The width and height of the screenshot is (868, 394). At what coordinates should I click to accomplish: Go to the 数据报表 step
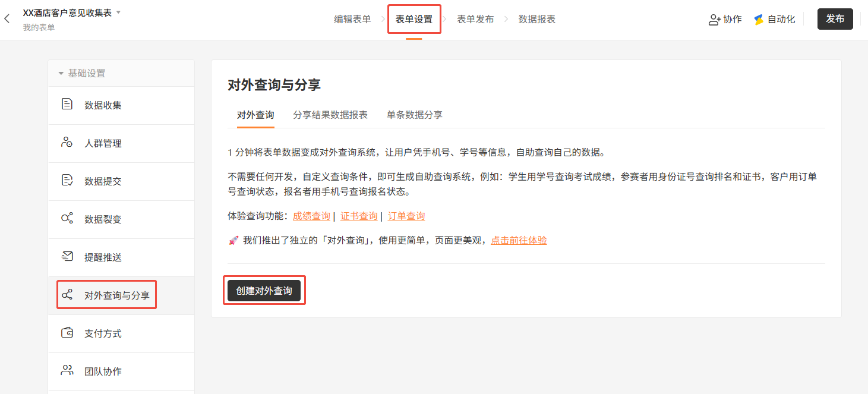(536, 19)
